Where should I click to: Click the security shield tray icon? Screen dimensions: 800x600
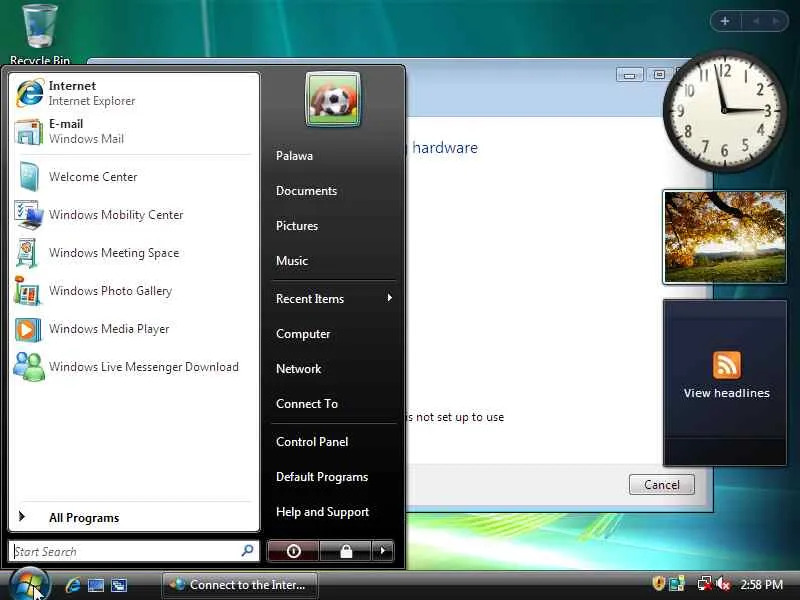[x=658, y=584]
